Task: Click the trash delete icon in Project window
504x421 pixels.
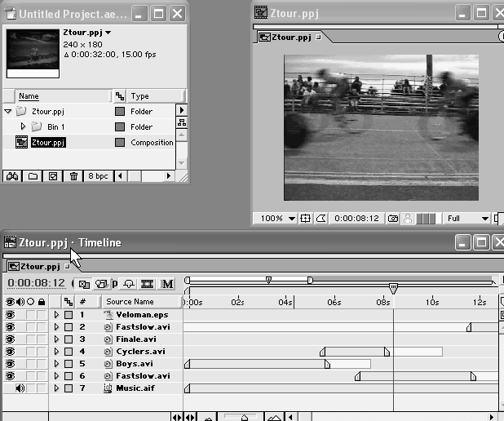Action: [x=74, y=175]
